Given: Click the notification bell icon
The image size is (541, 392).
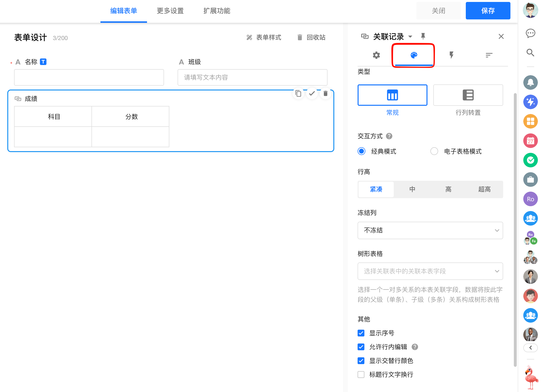Looking at the screenshot, I should pyautogui.click(x=530, y=82).
